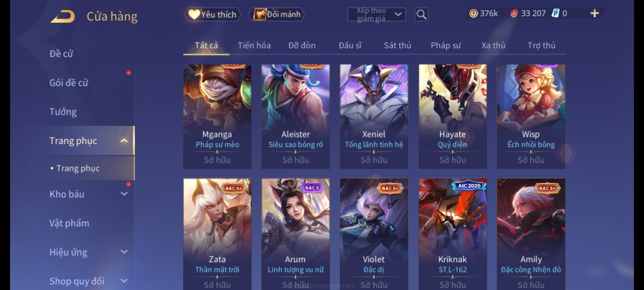Tap the gold coin balance icon

coord(473,13)
